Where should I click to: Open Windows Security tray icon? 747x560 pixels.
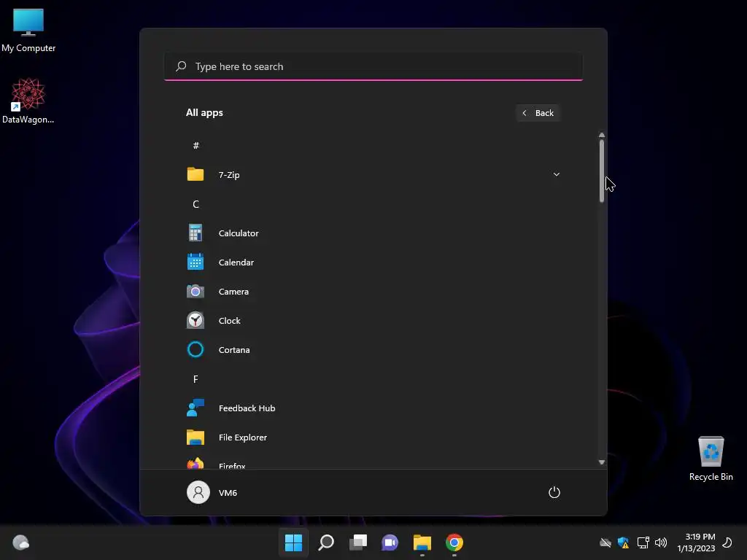[x=623, y=542]
